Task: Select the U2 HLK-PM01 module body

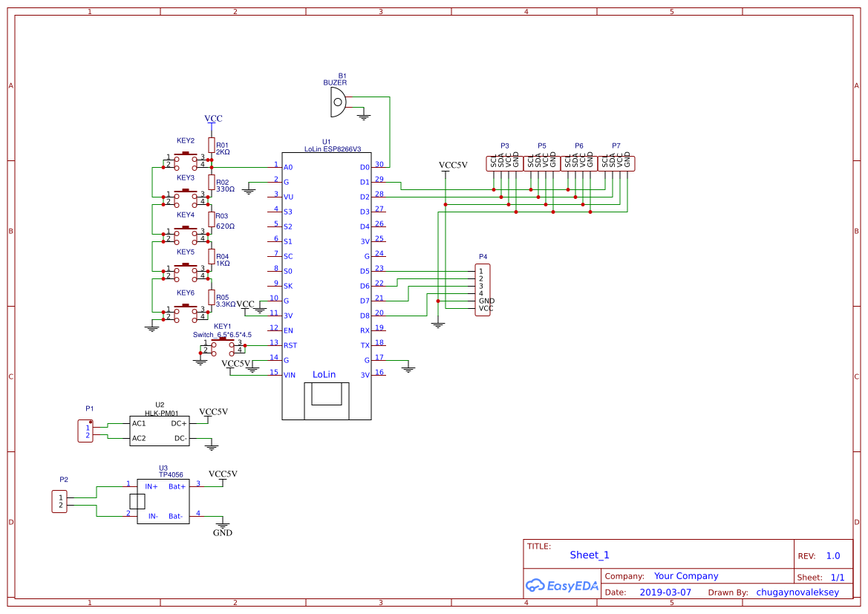Action: [160, 431]
